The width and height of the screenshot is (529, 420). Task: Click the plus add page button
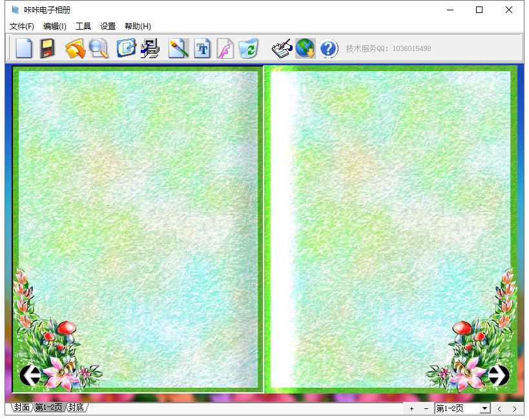[411, 408]
